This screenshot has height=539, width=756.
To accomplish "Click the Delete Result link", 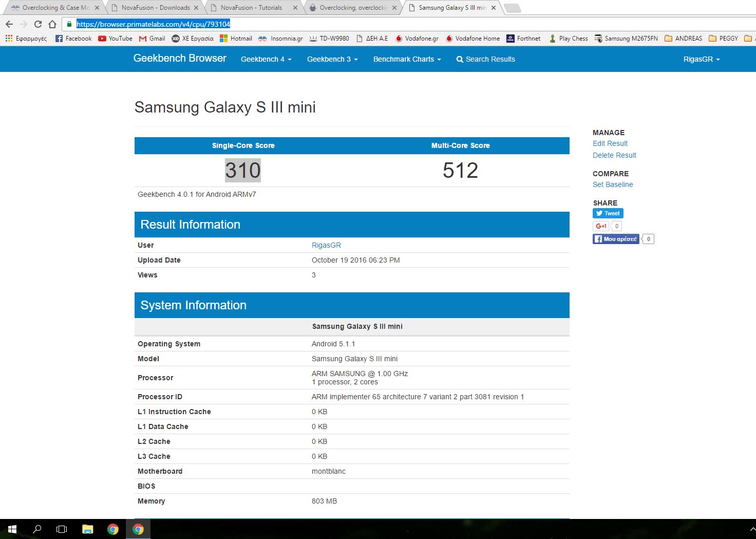I will click(x=614, y=155).
